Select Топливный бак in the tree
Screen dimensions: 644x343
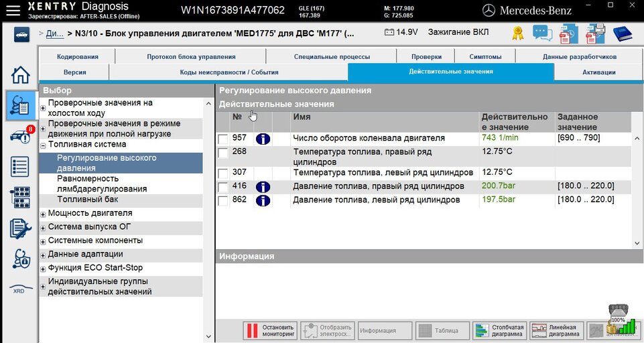(x=88, y=200)
